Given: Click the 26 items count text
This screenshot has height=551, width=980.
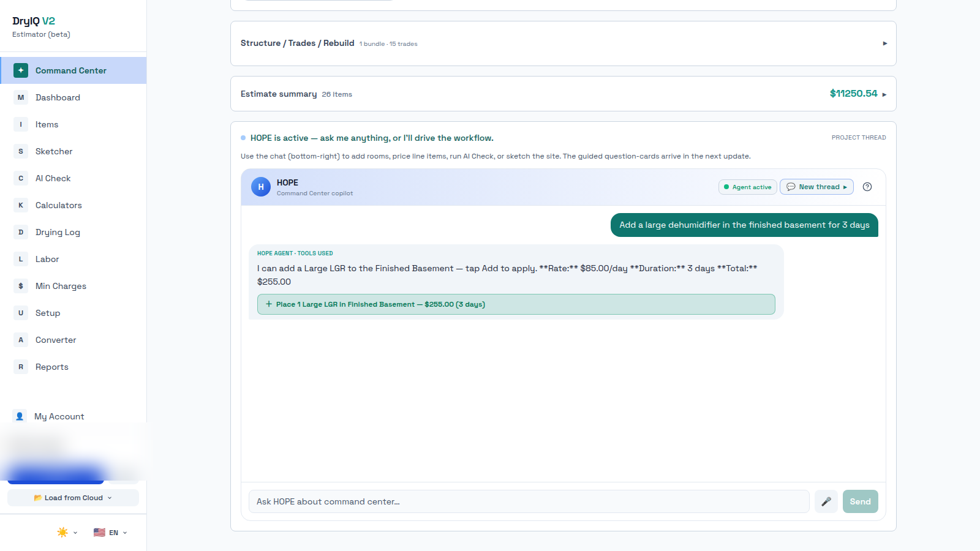Looking at the screenshot, I should (x=337, y=94).
